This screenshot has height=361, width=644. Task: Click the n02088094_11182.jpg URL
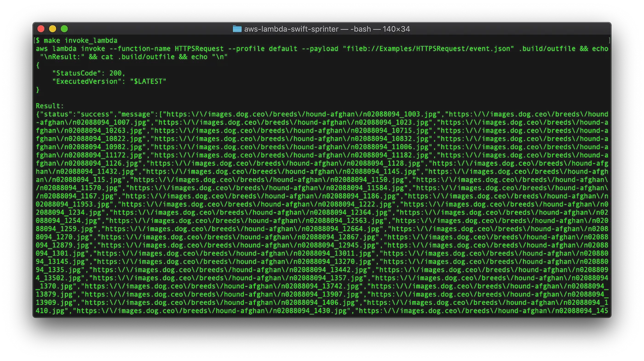tap(291, 155)
